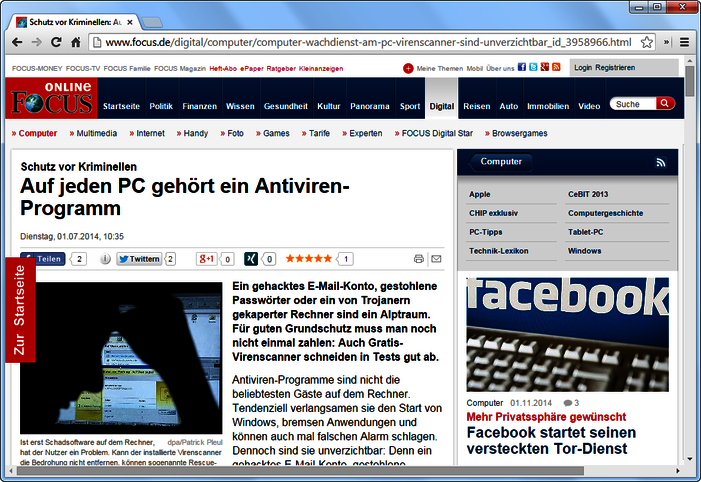Open the Digital navigation tab
The width and height of the screenshot is (701, 482).
click(x=441, y=105)
